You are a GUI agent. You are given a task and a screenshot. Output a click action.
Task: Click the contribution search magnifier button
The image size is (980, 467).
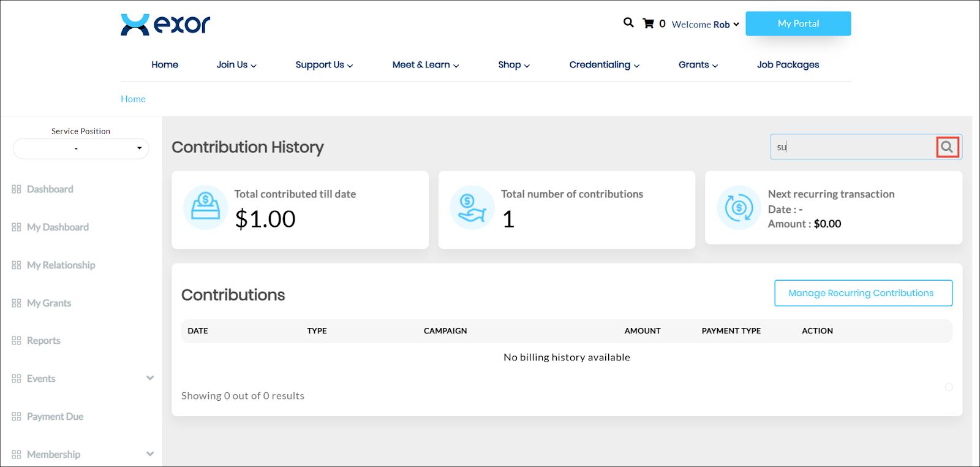point(947,147)
